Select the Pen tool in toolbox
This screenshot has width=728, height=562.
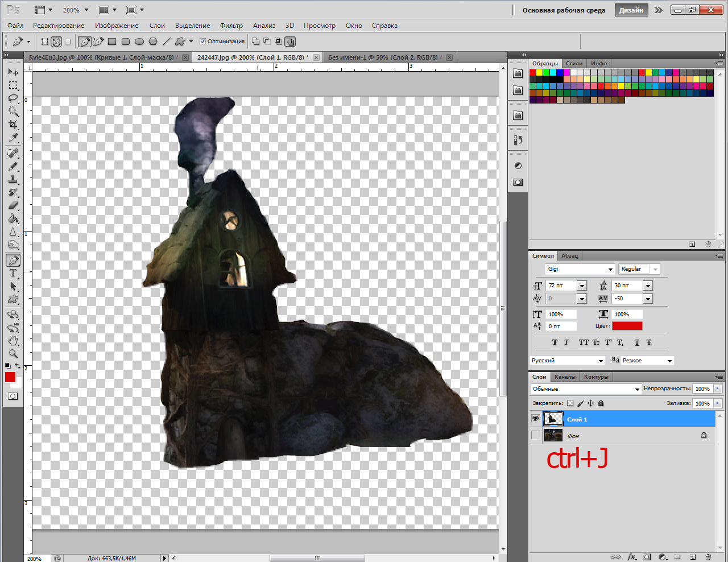point(13,261)
